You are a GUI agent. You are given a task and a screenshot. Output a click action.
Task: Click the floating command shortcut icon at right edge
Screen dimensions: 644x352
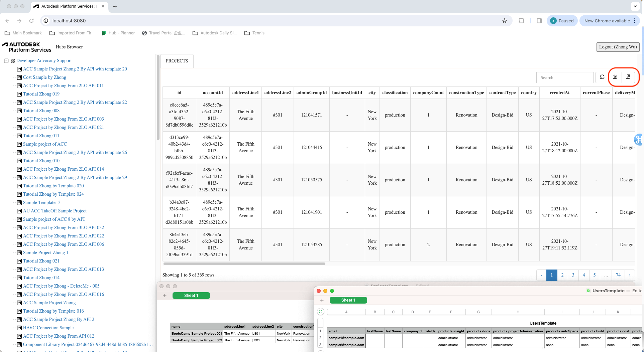click(639, 139)
